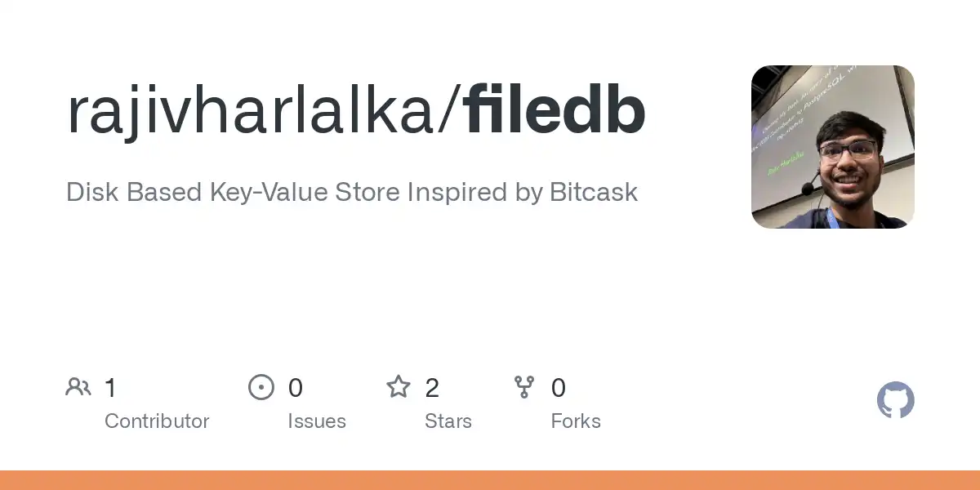Click the orange language color bar
Screen dimensions: 980x490
point(490,480)
